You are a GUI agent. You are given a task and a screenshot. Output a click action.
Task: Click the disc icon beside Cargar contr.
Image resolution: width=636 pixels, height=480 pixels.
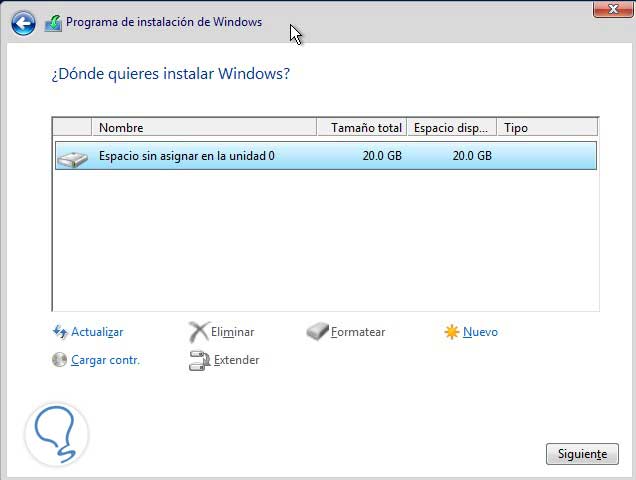point(60,359)
